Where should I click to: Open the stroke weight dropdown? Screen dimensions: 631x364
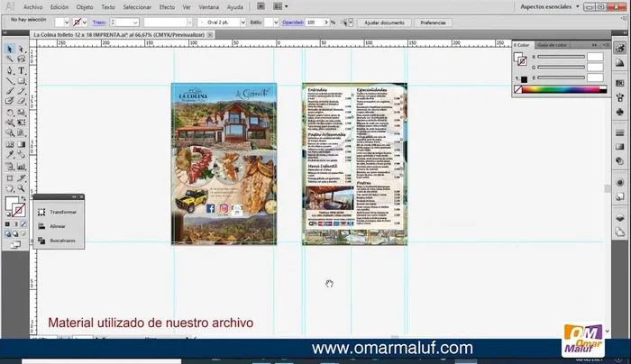(x=135, y=23)
